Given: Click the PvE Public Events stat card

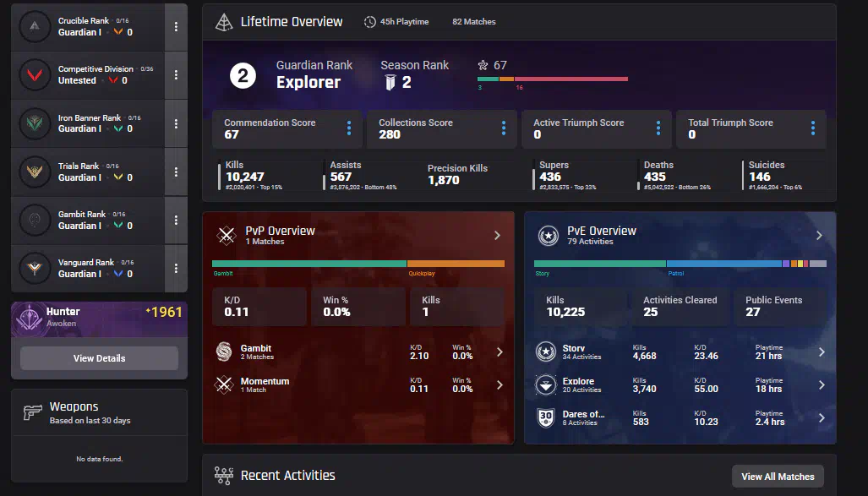Looking at the screenshot, I should click(780, 306).
